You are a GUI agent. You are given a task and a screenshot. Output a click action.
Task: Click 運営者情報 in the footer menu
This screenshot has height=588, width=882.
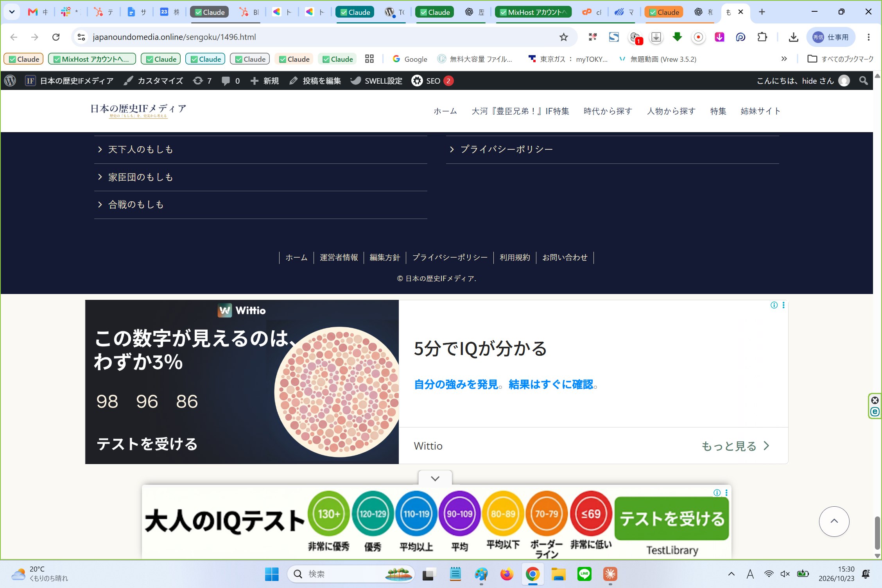click(339, 258)
